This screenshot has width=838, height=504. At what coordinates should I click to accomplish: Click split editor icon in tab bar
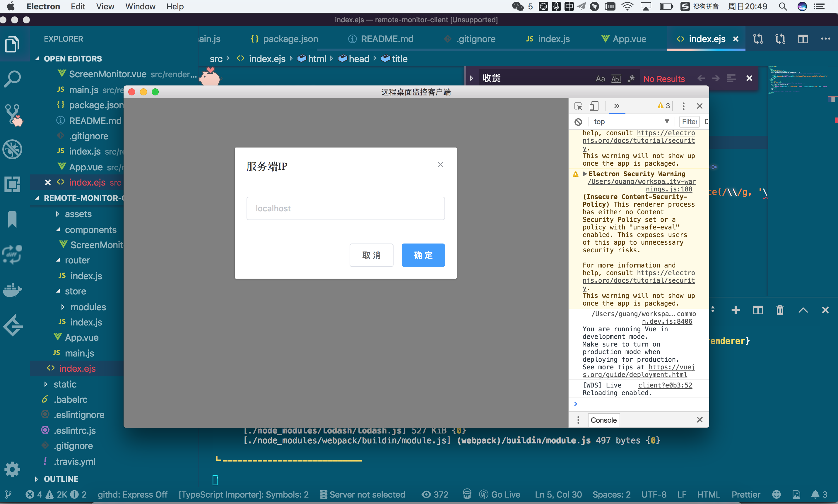pyautogui.click(x=803, y=39)
